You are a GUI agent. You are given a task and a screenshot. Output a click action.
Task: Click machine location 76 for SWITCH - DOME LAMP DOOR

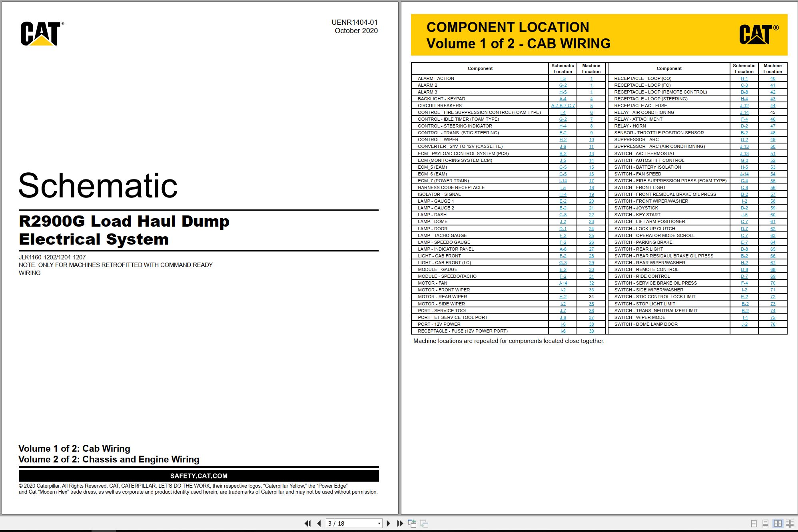[772, 324]
